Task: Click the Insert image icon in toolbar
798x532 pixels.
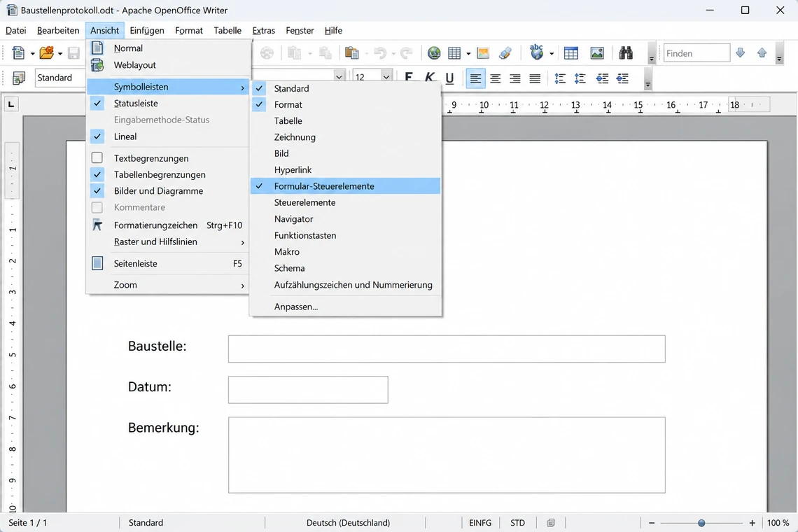Action: 483,53
